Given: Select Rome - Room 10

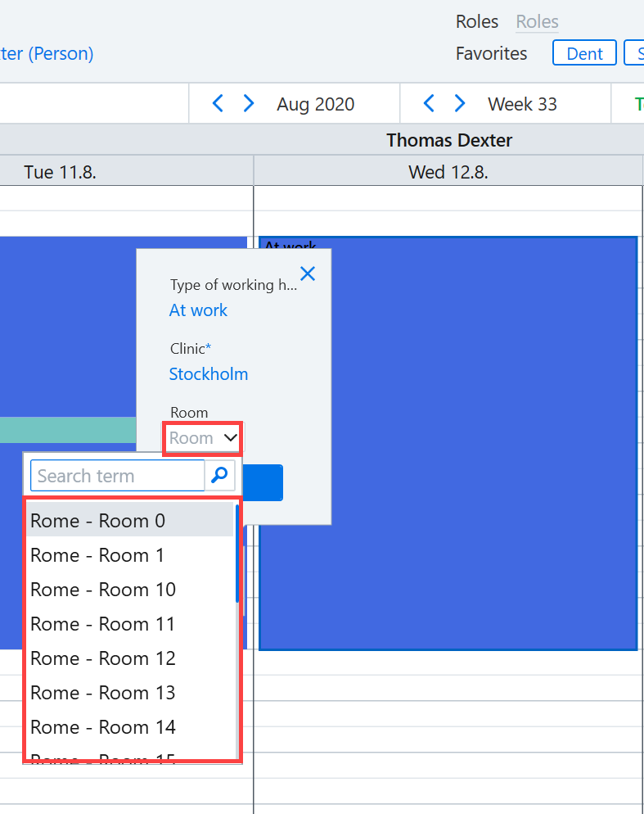Looking at the screenshot, I should click(x=130, y=590).
